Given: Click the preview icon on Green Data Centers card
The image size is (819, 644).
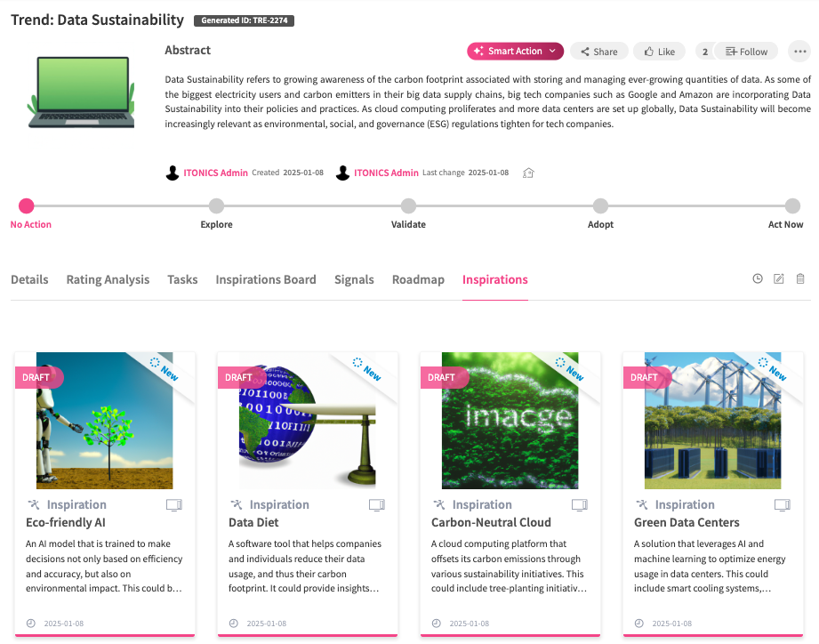Looking at the screenshot, I should [x=783, y=505].
